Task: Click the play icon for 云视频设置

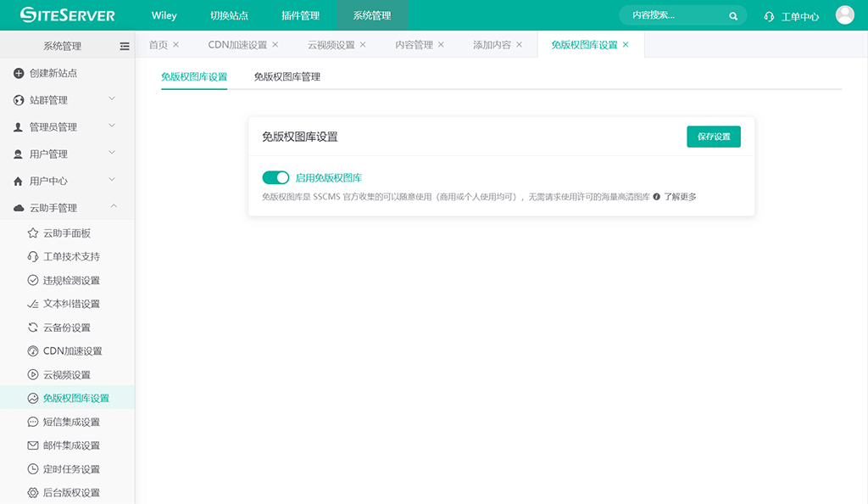Action: 33,375
